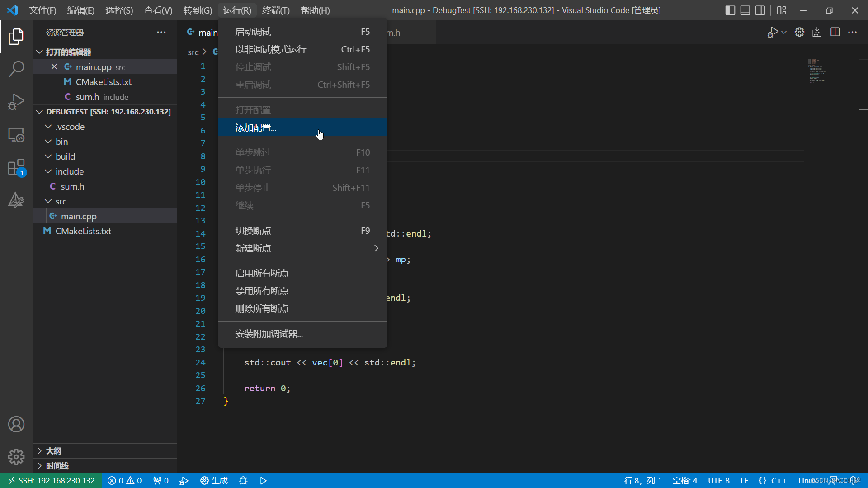Open Explorer panel more actions ellipsis
Viewport: 868px width, 488px height.
click(x=161, y=32)
